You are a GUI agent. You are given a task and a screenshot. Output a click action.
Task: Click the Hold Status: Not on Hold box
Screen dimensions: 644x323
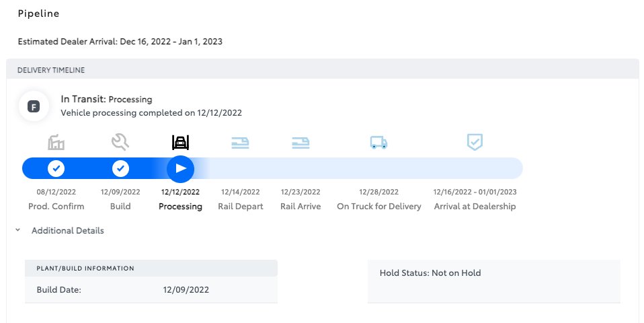coord(493,281)
